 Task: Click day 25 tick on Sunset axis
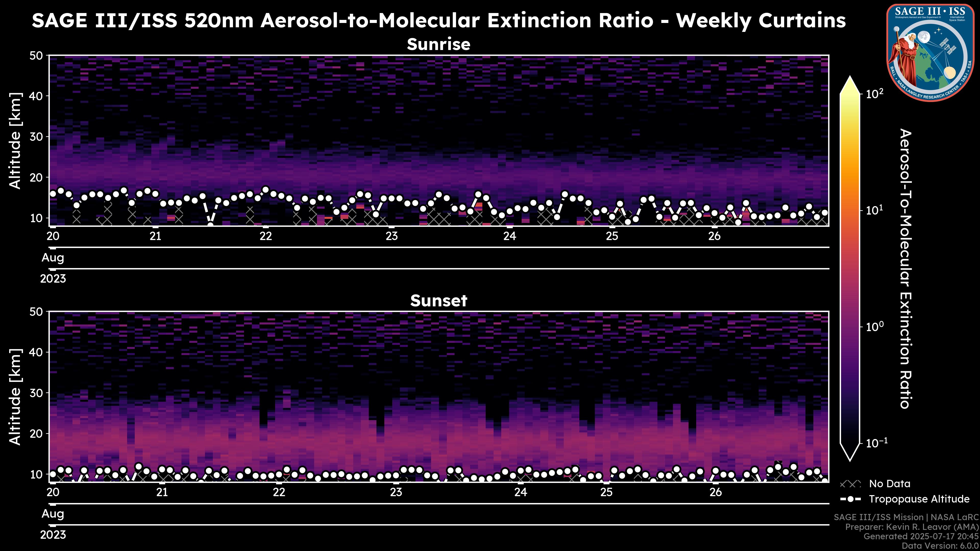pos(606,492)
